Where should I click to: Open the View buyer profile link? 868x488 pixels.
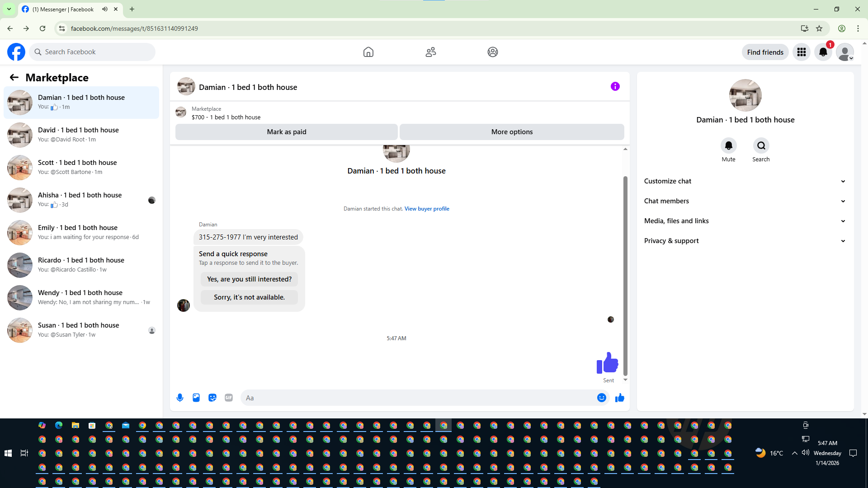[x=426, y=209]
